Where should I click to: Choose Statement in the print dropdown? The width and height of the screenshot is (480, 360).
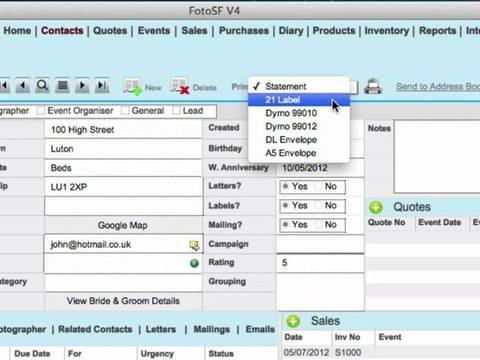(299, 86)
